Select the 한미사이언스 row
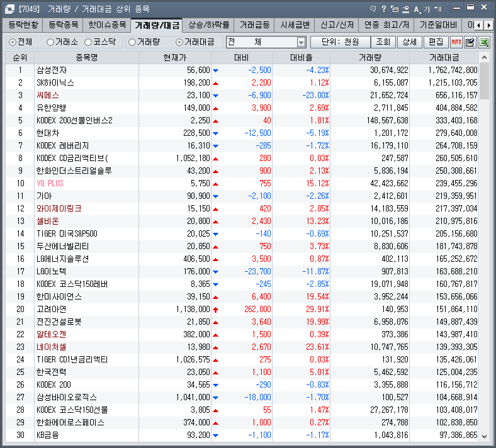 [x=242, y=296]
